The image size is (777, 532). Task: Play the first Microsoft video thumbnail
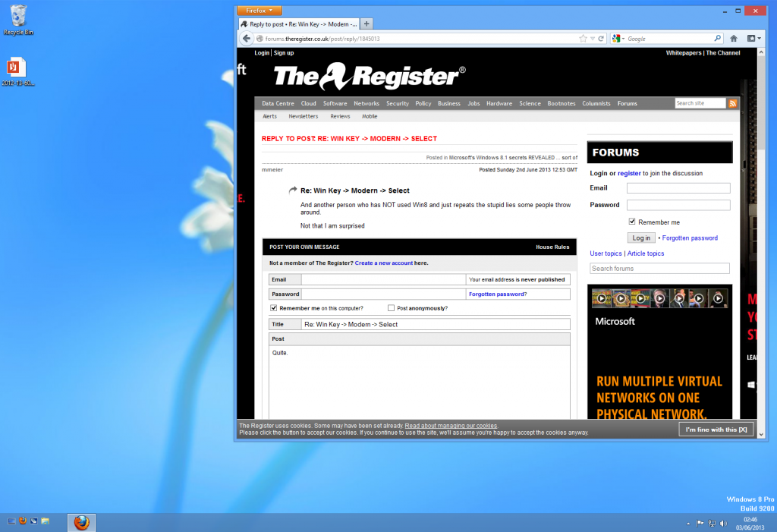(x=601, y=298)
